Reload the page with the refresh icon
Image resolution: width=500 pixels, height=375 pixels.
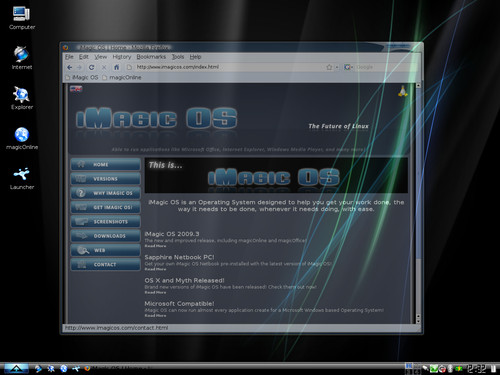click(x=91, y=67)
